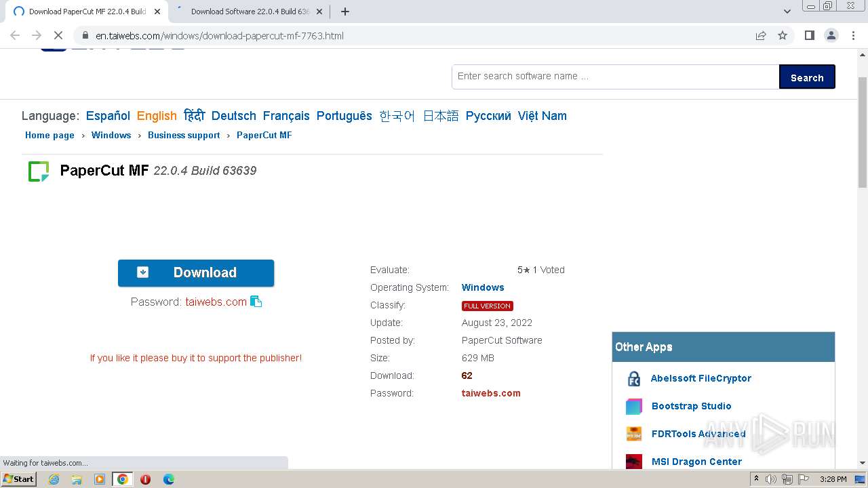The height and width of the screenshot is (488, 868).
Task: Select Français language
Action: [x=286, y=116]
